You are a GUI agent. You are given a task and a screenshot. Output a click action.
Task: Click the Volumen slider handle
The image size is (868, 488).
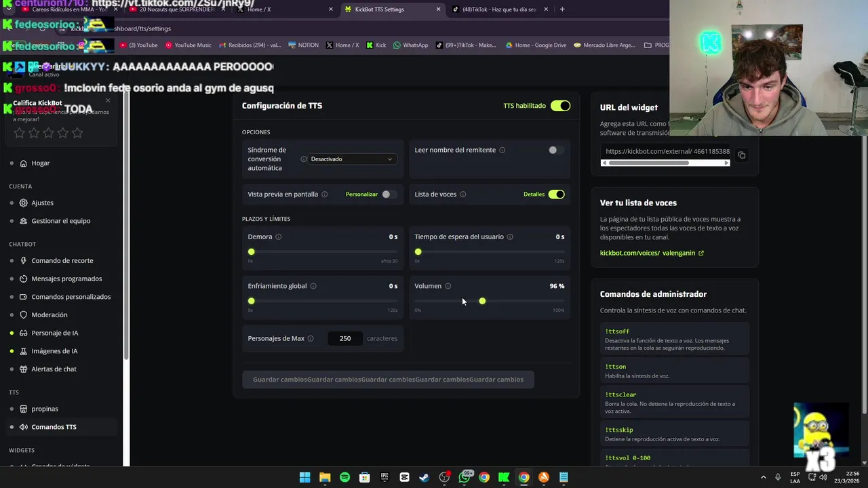(482, 301)
